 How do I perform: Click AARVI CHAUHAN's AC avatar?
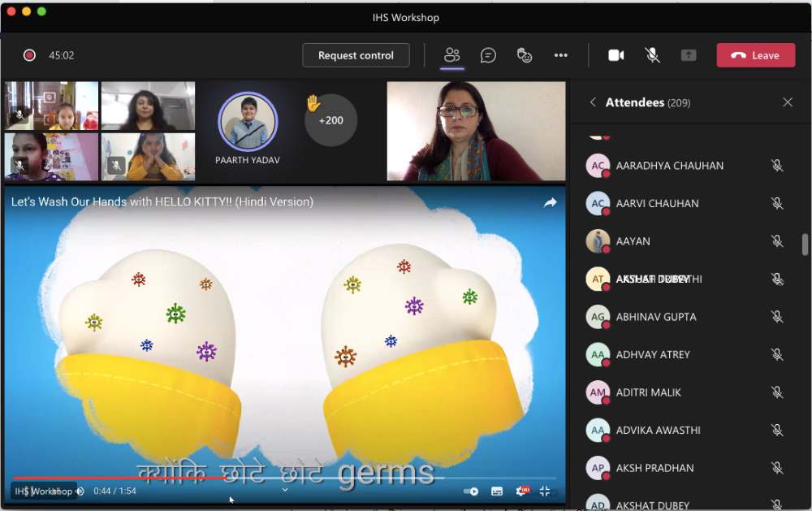click(x=598, y=204)
